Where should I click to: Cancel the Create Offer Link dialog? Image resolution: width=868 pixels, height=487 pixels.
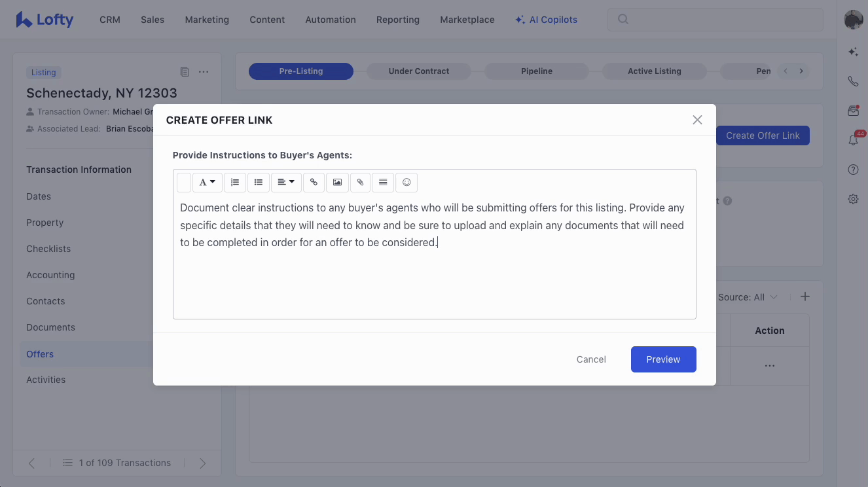[x=590, y=359]
